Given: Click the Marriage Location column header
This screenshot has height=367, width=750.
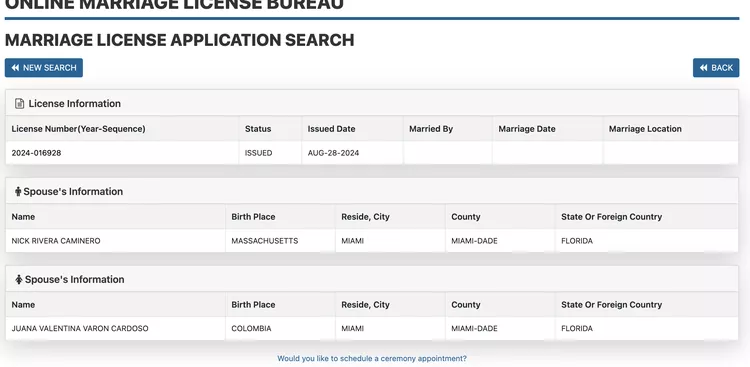Looking at the screenshot, I should [645, 129].
